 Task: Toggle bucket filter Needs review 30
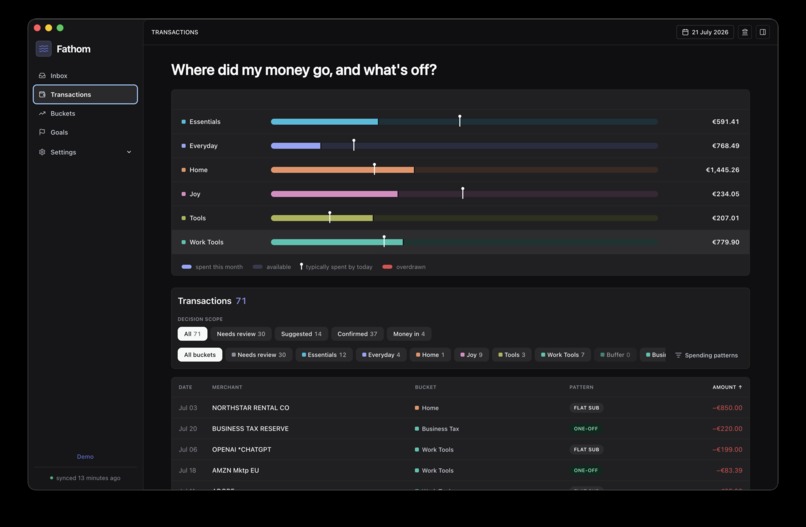click(x=259, y=355)
